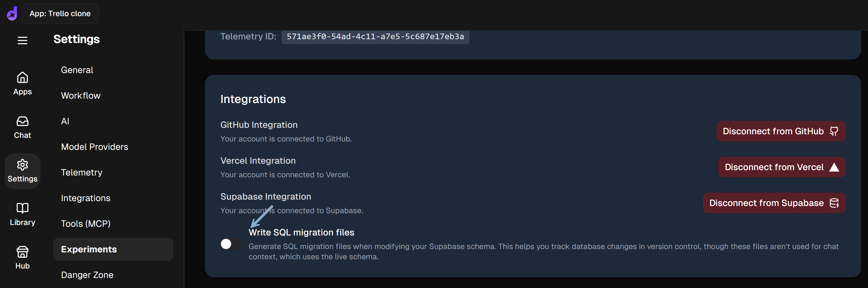
Task: Open the App: Trello clone selector
Action: click(x=60, y=14)
